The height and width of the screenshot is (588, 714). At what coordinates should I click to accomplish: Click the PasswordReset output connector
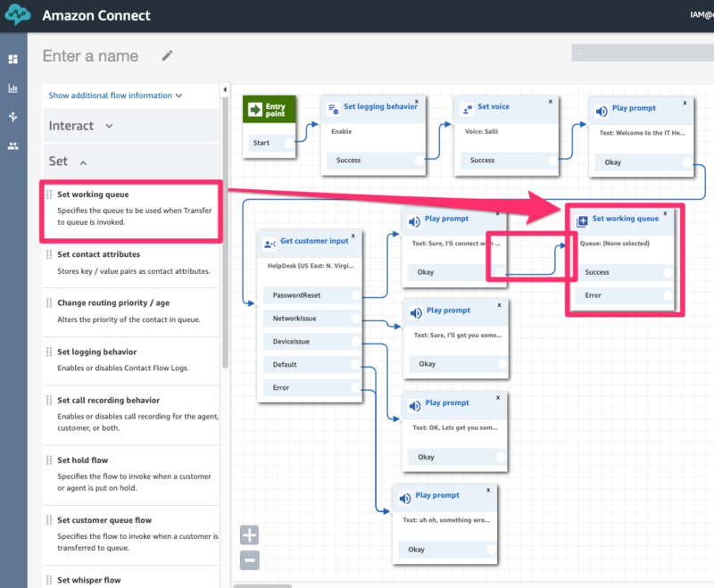tap(356, 295)
